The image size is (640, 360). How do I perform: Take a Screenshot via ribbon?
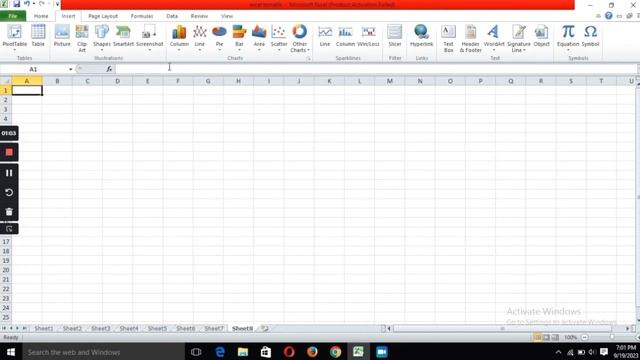(149, 38)
